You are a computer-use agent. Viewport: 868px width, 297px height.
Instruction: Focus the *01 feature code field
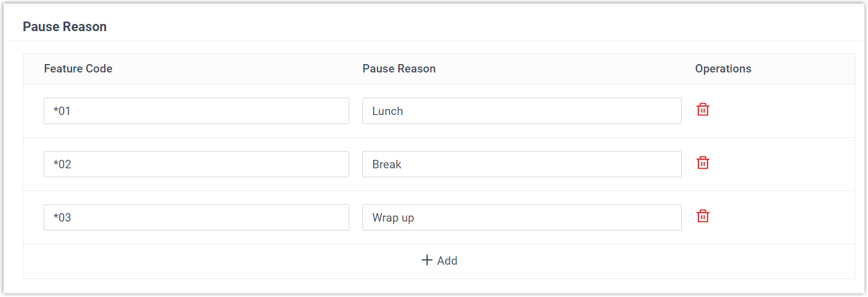[196, 111]
